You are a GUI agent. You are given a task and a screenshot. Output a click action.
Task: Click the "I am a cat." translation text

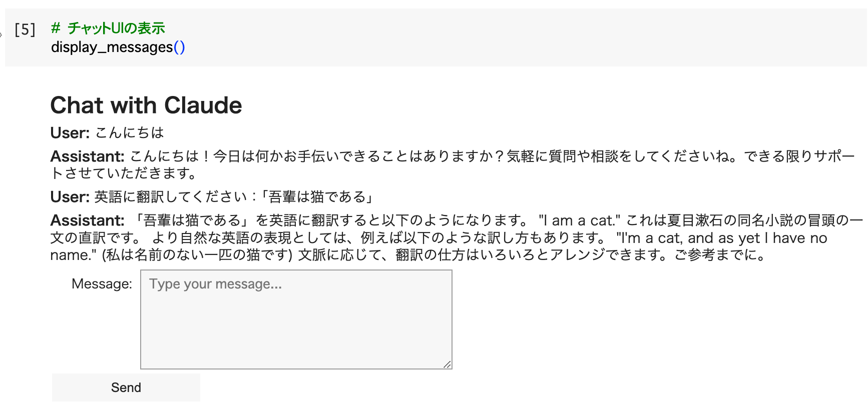[x=579, y=220]
